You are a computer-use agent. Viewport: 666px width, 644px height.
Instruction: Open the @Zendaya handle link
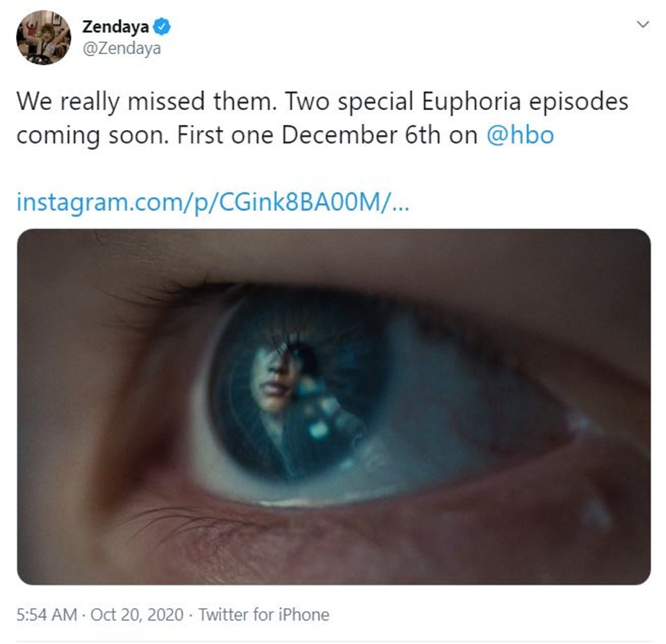point(121,48)
